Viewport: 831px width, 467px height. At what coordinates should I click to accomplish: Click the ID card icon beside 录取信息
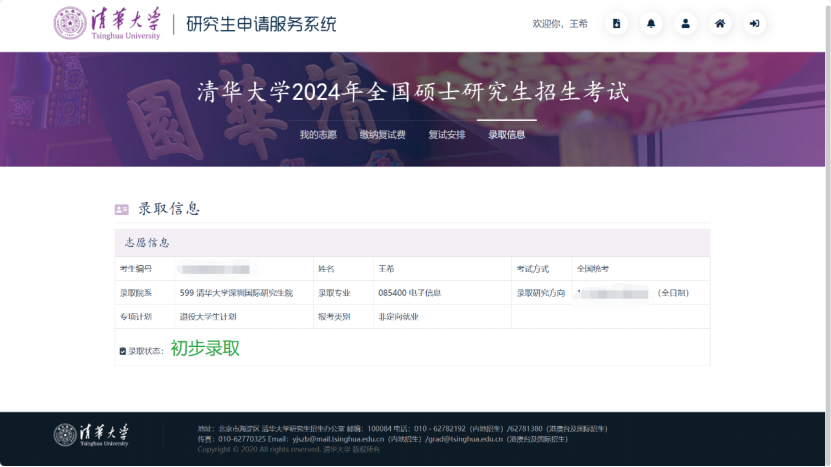pyautogui.click(x=122, y=209)
